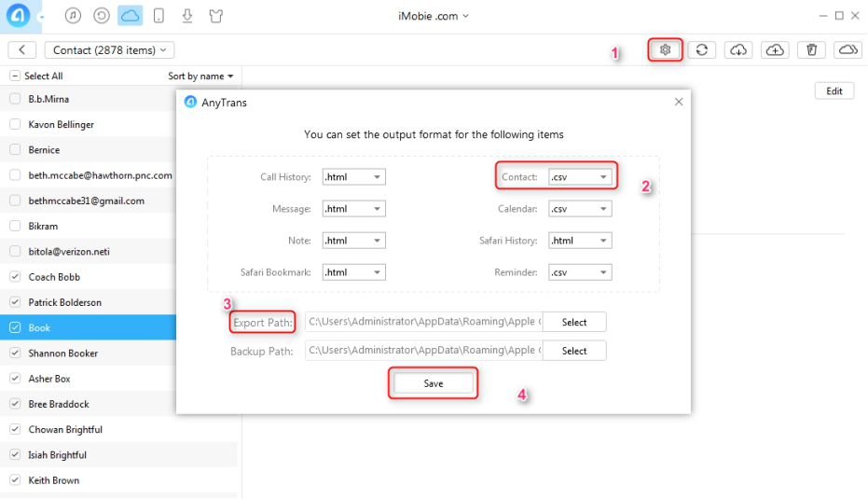Click Select for the Export Path
868x499 pixels.
pyautogui.click(x=574, y=323)
